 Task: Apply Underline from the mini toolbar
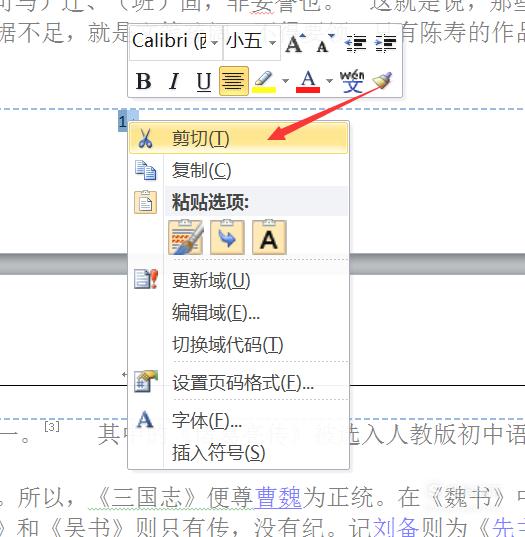click(x=203, y=82)
